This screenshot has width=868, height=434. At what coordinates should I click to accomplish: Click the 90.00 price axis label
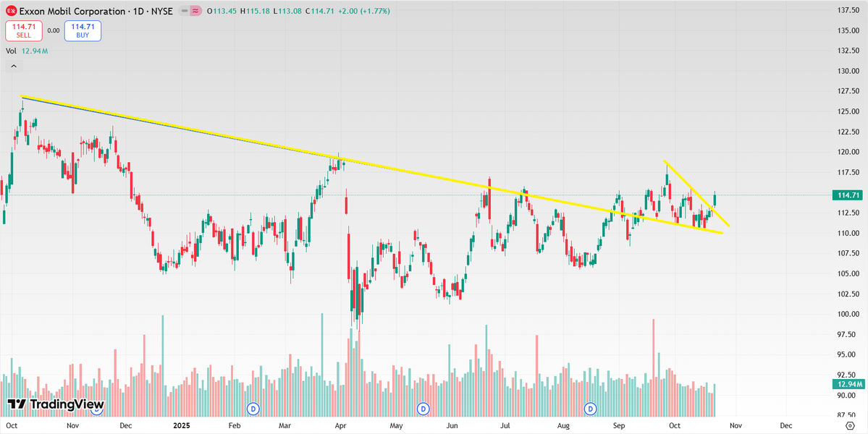pyautogui.click(x=848, y=395)
